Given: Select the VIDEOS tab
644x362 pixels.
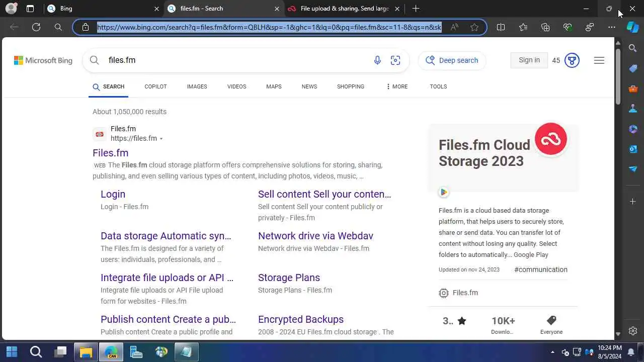Looking at the screenshot, I should (236, 86).
